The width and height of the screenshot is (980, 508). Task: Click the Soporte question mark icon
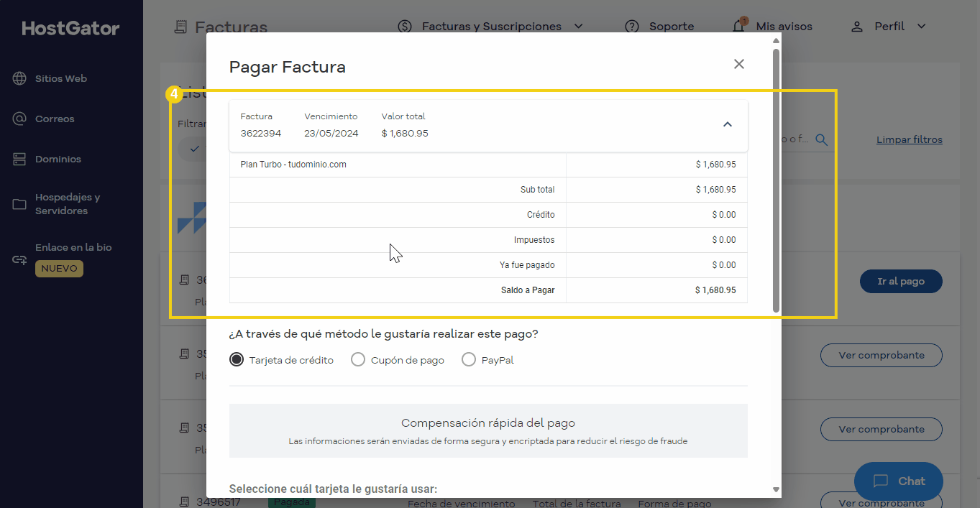click(x=632, y=27)
